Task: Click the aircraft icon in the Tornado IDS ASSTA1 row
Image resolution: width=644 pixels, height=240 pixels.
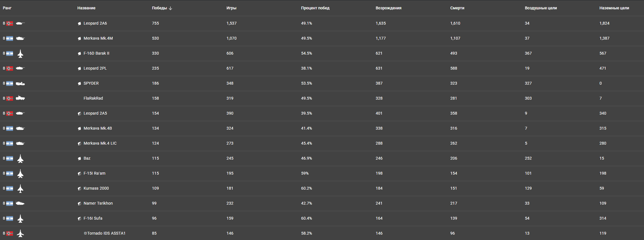Action: tap(20, 233)
